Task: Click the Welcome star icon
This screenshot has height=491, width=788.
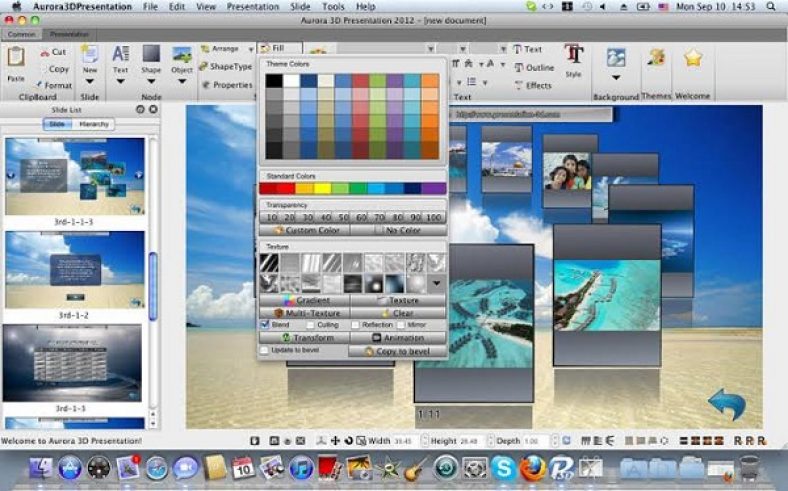Action: click(x=692, y=59)
